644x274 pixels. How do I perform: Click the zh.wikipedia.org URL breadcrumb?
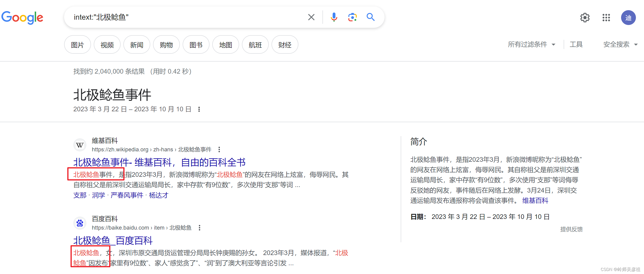click(151, 149)
